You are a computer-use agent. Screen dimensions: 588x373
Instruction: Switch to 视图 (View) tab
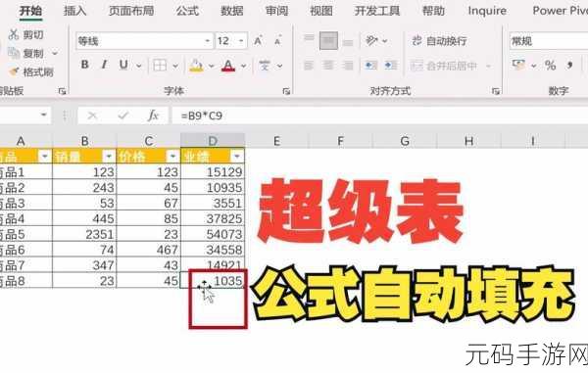tap(321, 11)
